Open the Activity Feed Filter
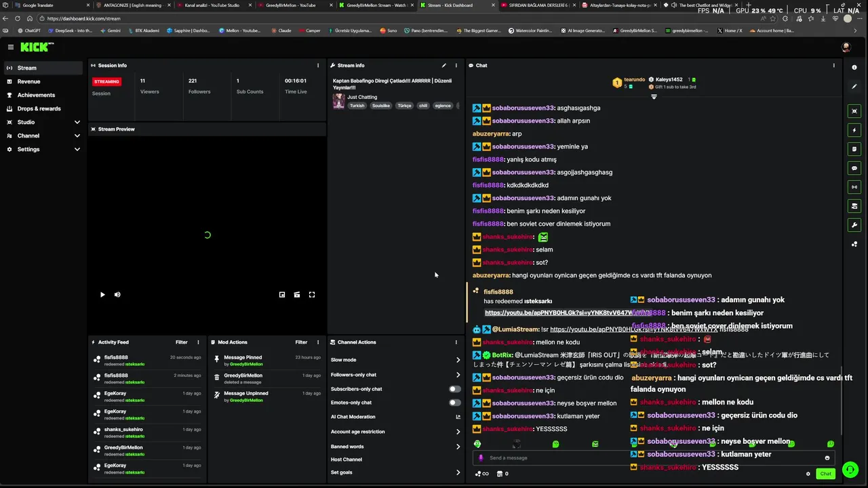This screenshot has height=488, width=868. pos(182,342)
